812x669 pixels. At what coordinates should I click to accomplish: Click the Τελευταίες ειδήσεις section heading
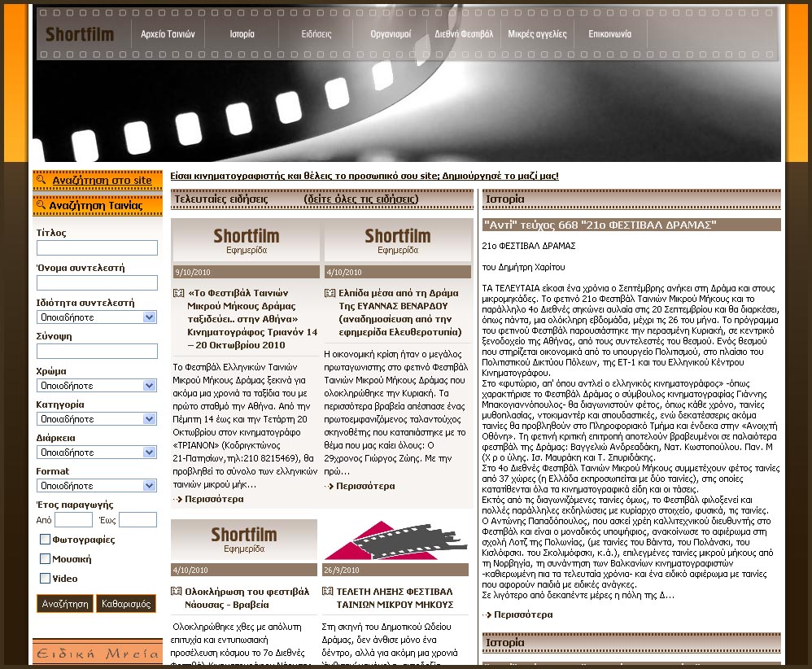(x=221, y=199)
